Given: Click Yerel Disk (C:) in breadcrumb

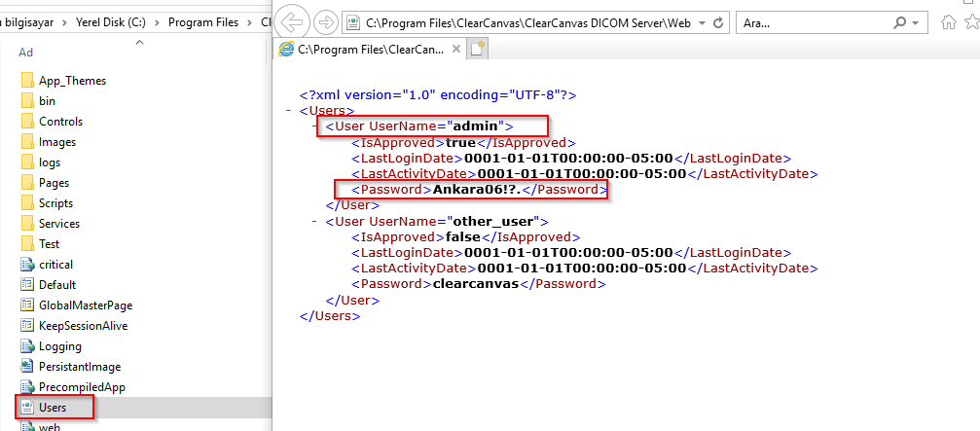Looking at the screenshot, I should coord(112,22).
